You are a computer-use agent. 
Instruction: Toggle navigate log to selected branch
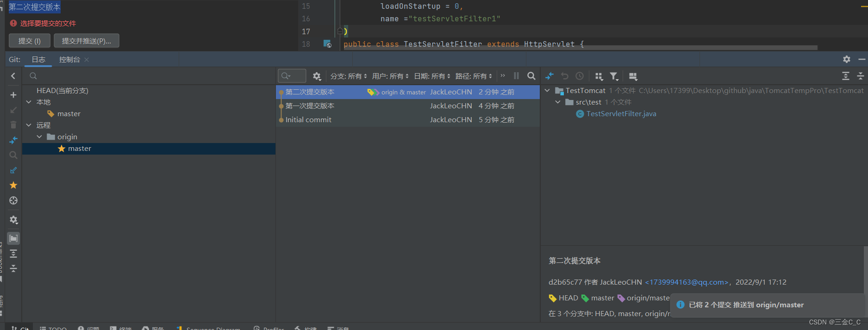(13, 200)
